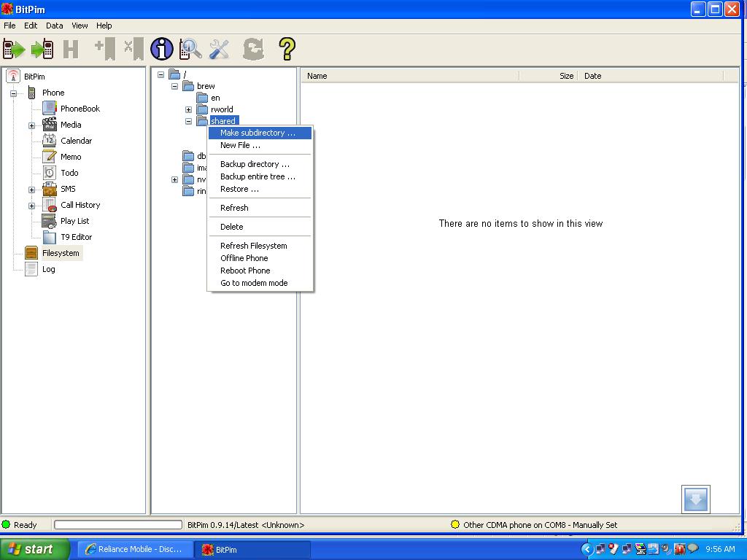This screenshot has width=747, height=560.
Task: Click the Find Phone magnifier icon
Action: click(x=190, y=49)
